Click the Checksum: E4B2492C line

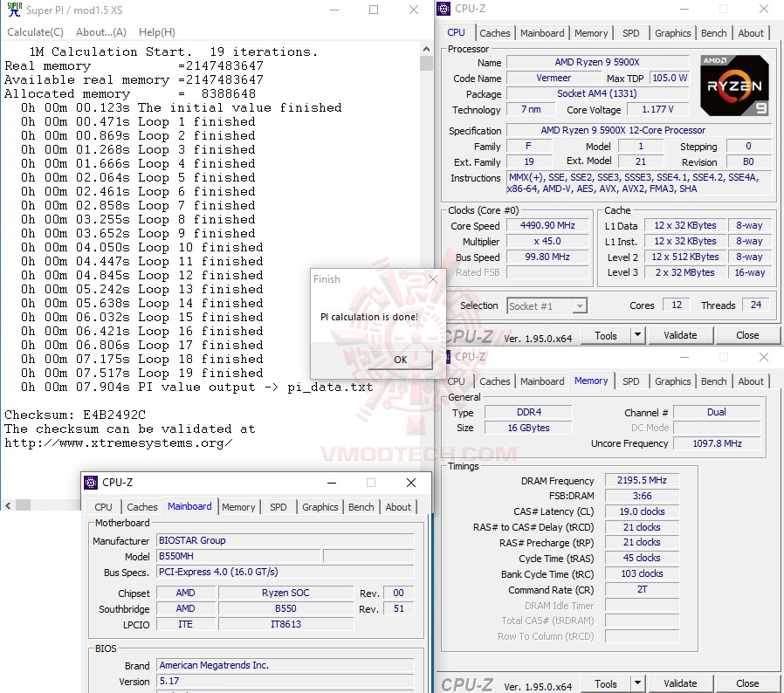75,415
